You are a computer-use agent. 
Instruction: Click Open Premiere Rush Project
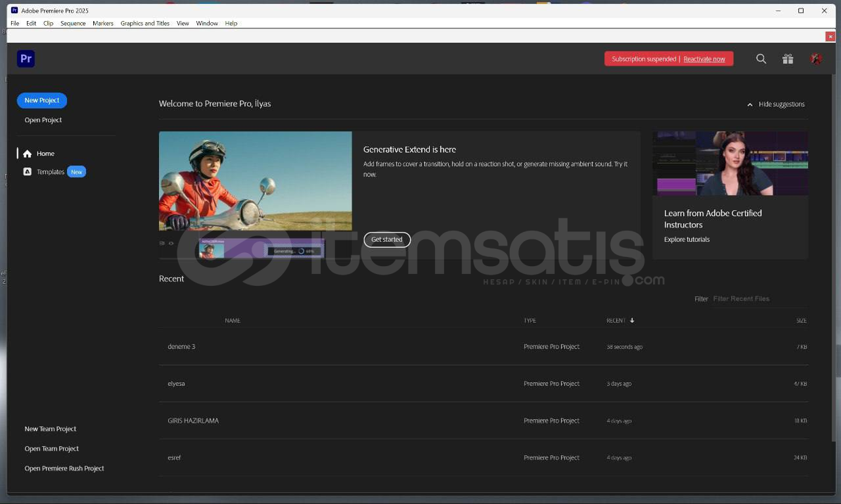[64, 469]
